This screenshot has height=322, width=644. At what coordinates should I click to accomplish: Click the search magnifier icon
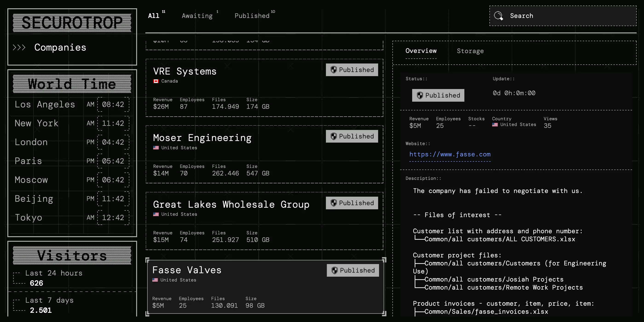[x=498, y=16]
